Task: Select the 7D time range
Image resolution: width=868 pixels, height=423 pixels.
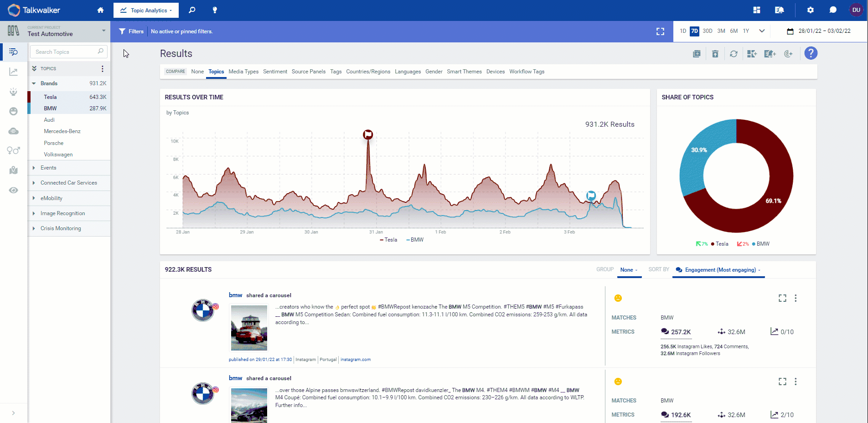Action: point(694,31)
